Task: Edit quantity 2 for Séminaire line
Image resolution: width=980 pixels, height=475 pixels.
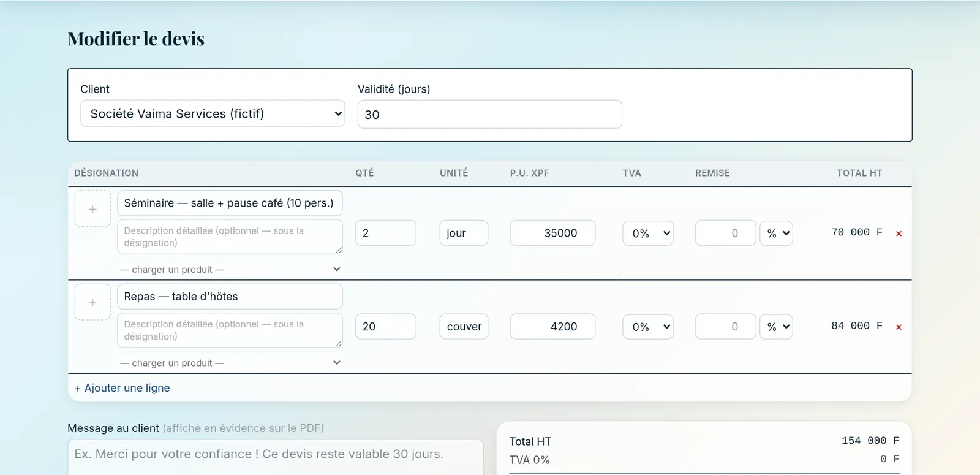Action: point(386,233)
